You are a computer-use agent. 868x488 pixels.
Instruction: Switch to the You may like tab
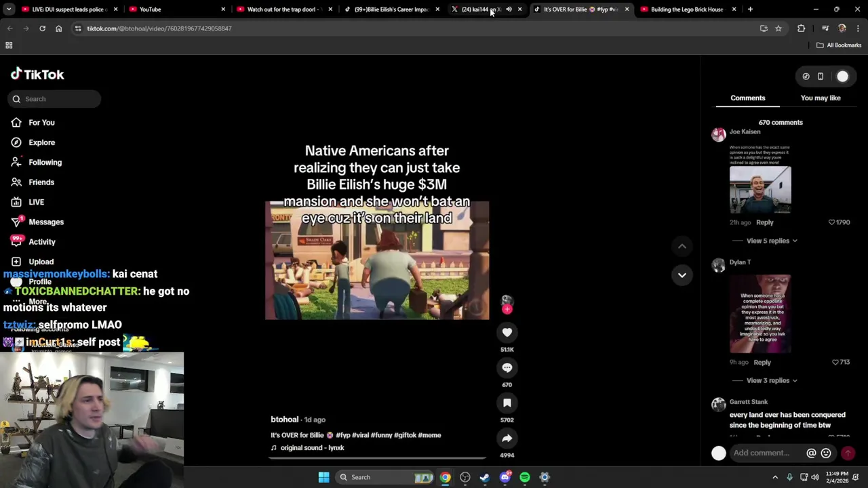(x=821, y=98)
